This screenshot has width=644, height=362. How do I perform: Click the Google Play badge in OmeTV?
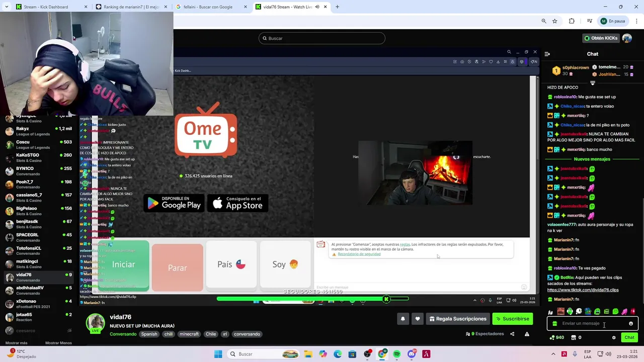tap(174, 203)
